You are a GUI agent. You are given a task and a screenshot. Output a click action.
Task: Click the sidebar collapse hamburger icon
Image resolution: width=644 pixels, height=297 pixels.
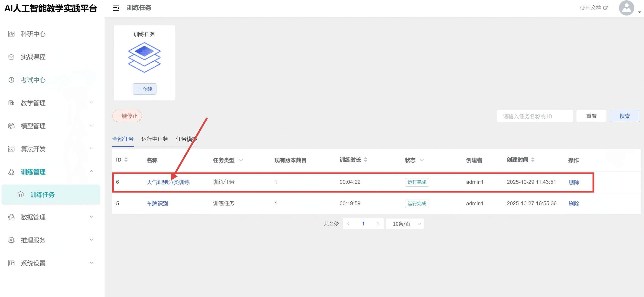point(116,8)
